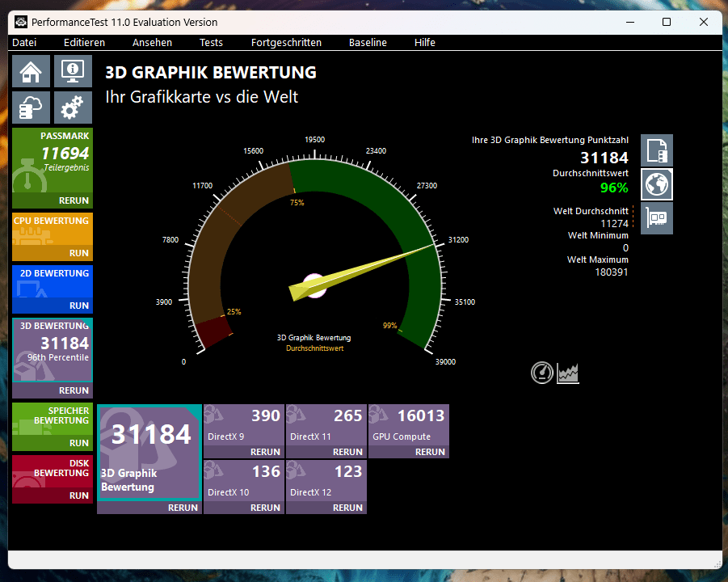The width and height of the screenshot is (728, 582).
Task: Switch to the distribution chart view icon
Action: point(568,373)
